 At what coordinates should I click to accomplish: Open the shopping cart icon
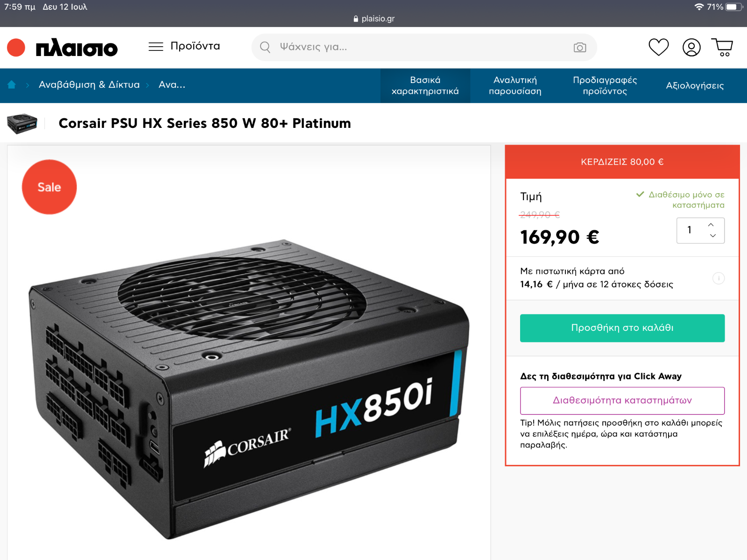[x=722, y=47]
